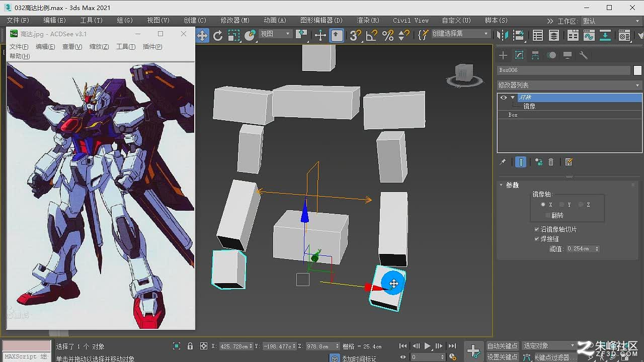Click the 设置关键点 set key button
This screenshot has height=362, width=644.
(502, 357)
